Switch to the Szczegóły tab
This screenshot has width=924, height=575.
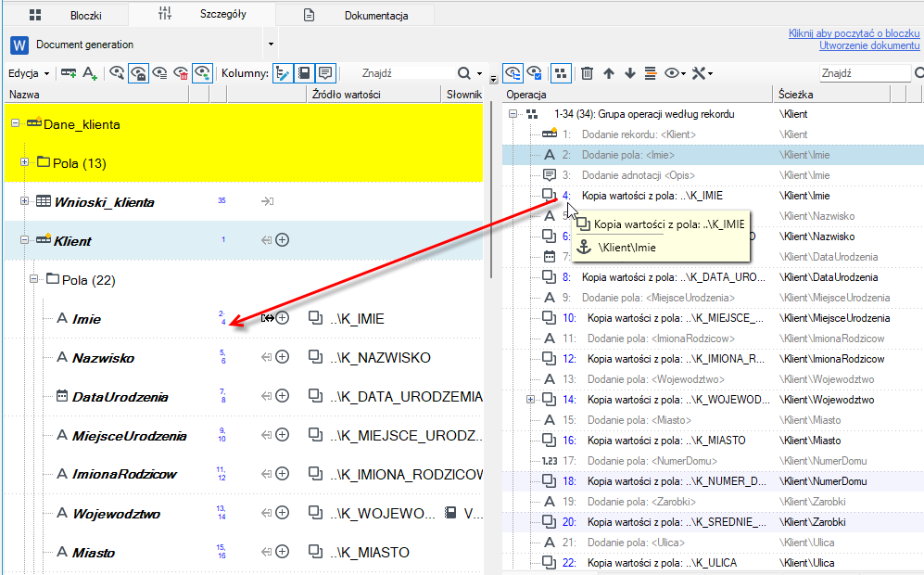pos(201,14)
